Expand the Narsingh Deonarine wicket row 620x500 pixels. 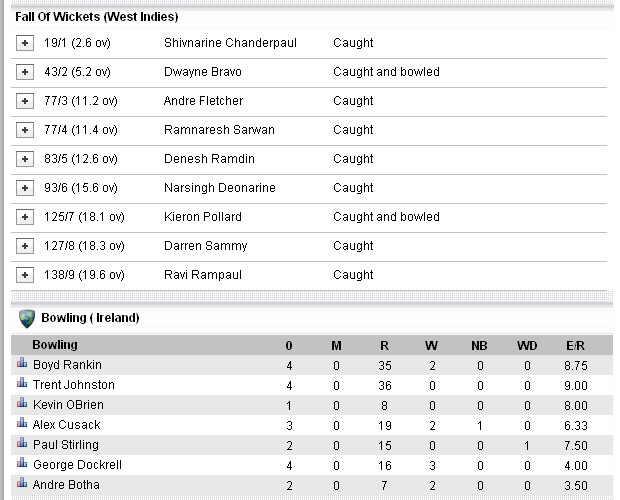(25, 188)
